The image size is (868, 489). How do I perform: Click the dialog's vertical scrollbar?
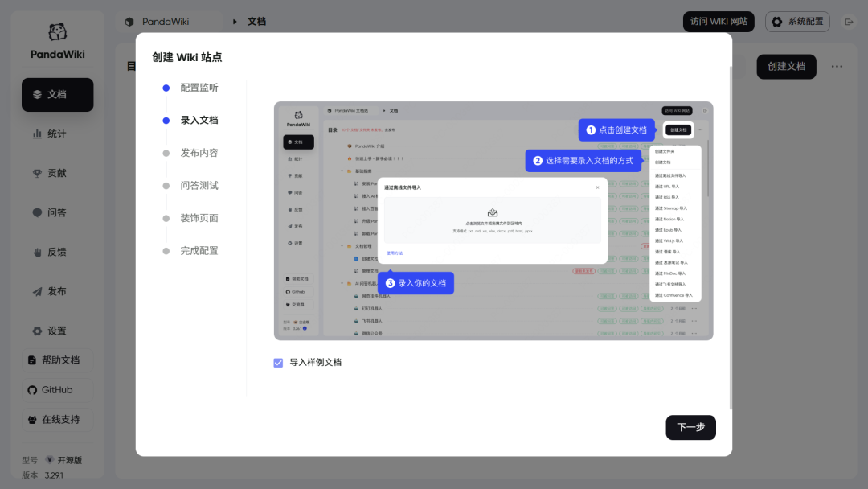click(x=731, y=238)
